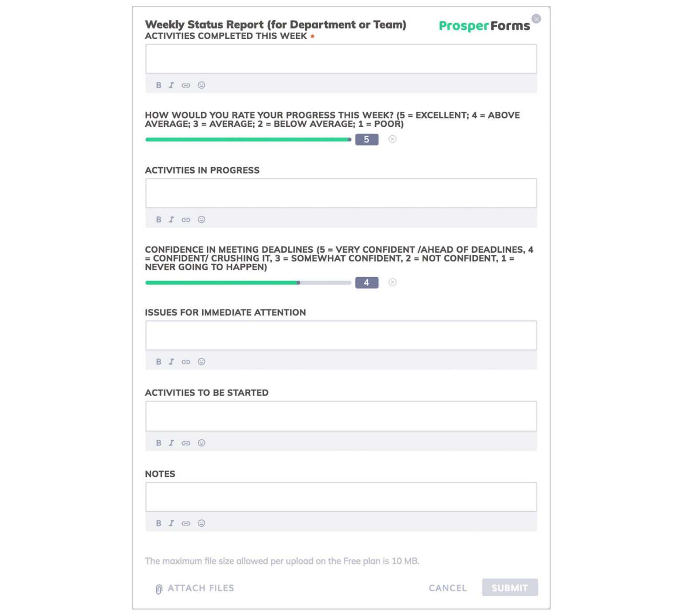683x616 pixels.
Task: Click inside the Issues For Immediate Attention field
Action: tap(340, 335)
